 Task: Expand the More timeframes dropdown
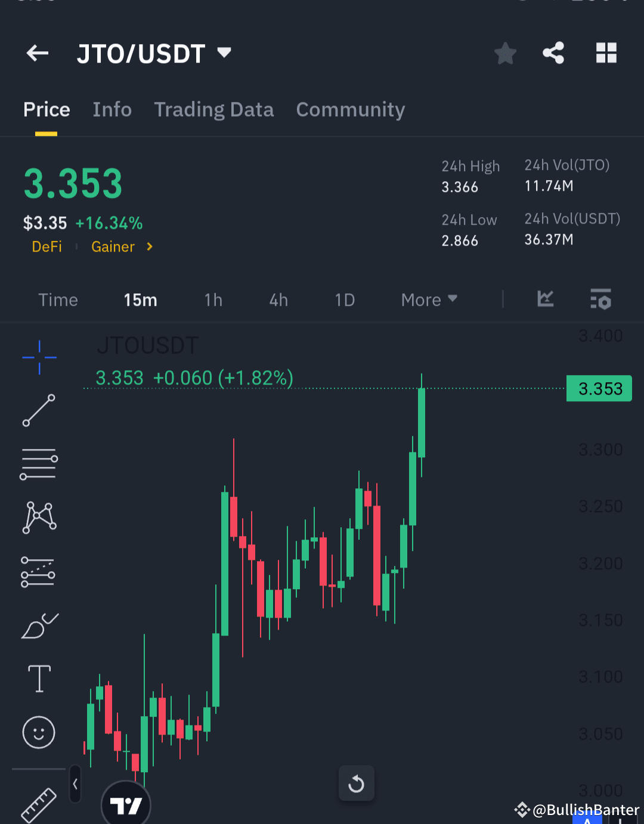(428, 300)
